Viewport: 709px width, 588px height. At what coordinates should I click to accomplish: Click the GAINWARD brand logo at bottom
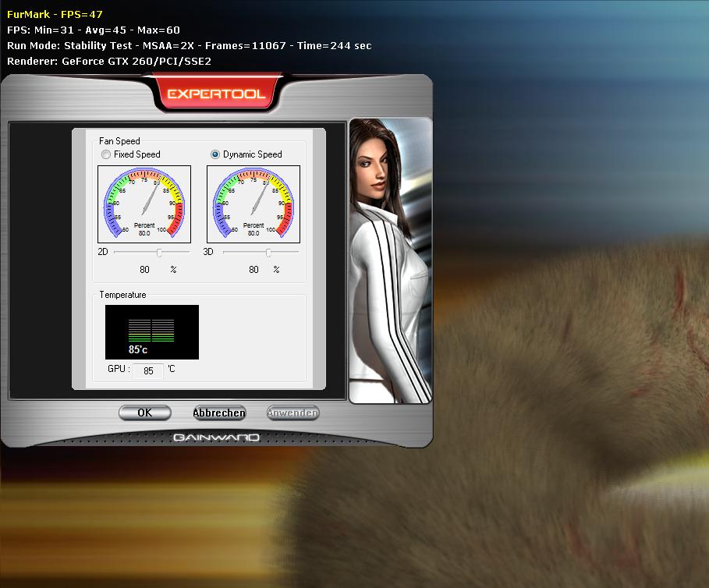[216, 437]
